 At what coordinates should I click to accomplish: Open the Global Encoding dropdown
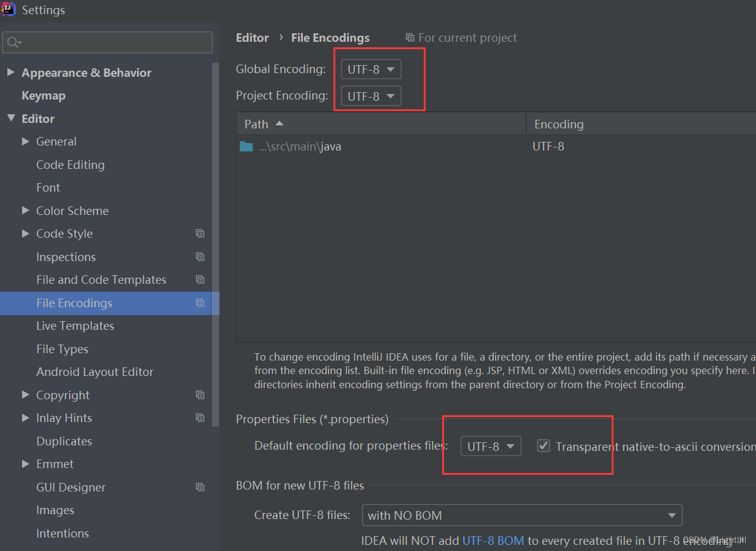point(371,69)
